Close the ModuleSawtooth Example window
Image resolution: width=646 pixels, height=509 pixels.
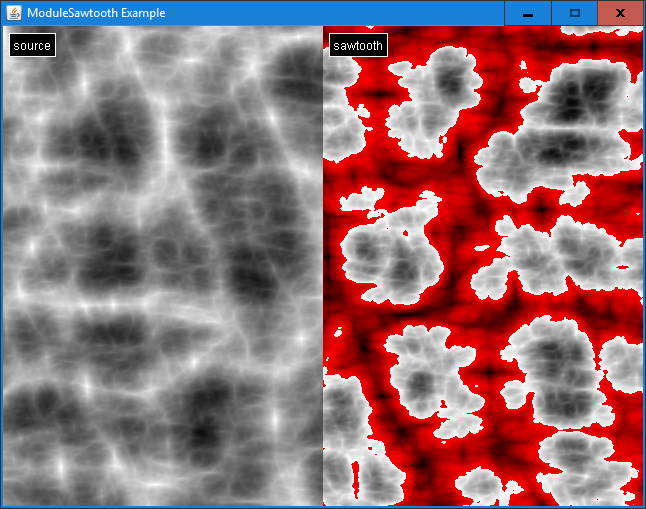[x=620, y=13]
